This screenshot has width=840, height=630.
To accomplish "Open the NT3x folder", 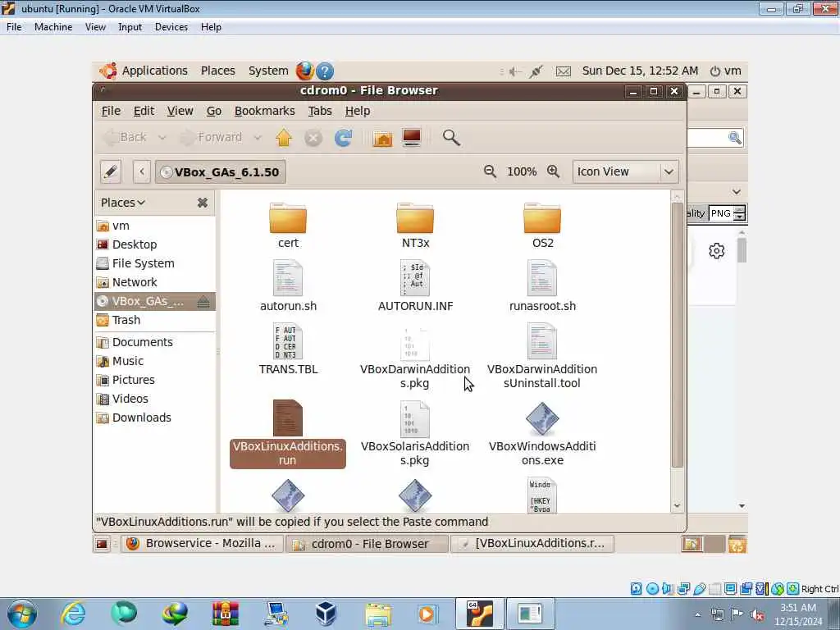I will (415, 225).
